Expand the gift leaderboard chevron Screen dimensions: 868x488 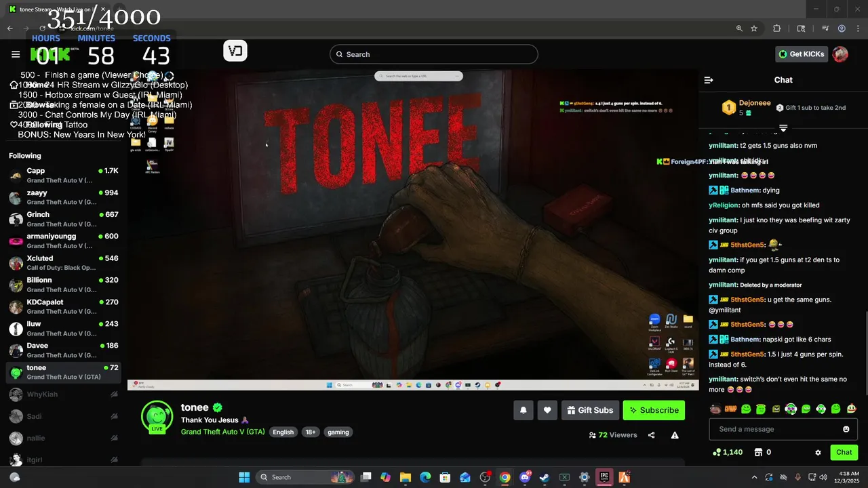tap(783, 127)
